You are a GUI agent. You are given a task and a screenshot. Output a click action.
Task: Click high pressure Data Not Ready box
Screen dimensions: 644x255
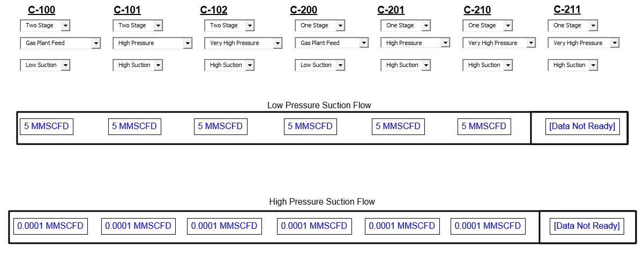click(587, 226)
